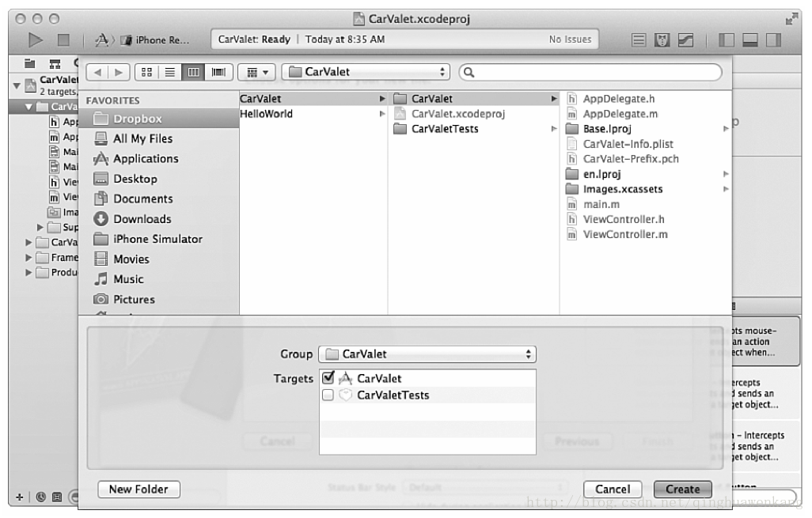Select ViewController.h file

646,219
